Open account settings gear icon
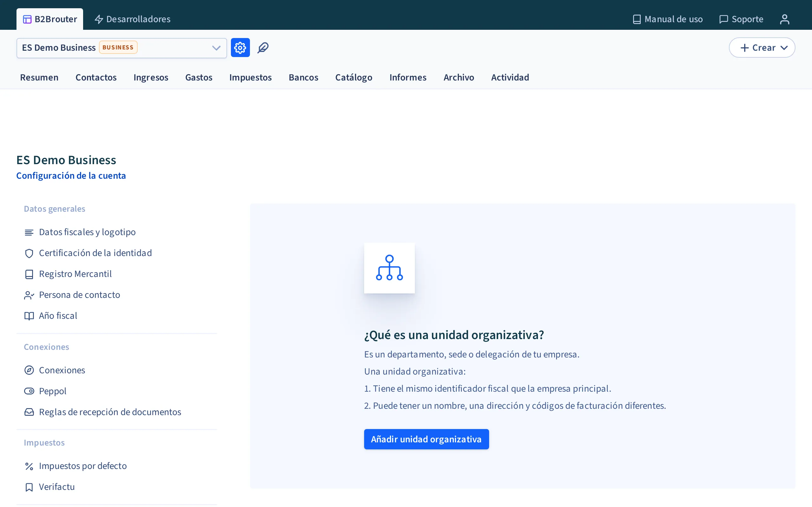Screen dimensions: 812x507 click(x=240, y=48)
